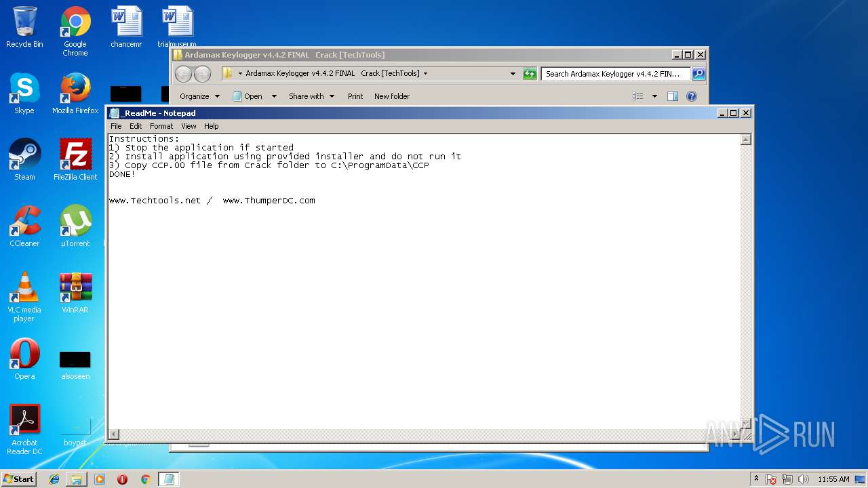Click the Notepad vertical scrollbar up arrow
The height and width of the screenshot is (488, 868).
pos(746,140)
